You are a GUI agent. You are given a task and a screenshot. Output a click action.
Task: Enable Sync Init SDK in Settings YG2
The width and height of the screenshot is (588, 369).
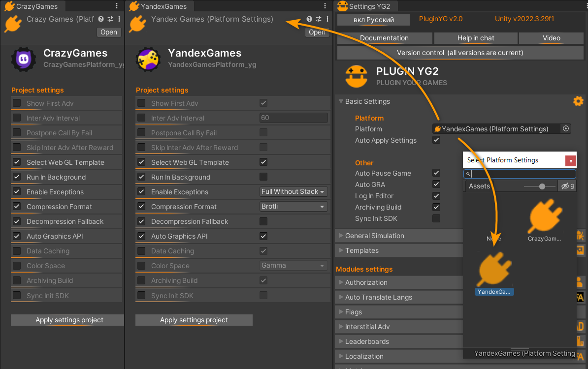pos(436,218)
